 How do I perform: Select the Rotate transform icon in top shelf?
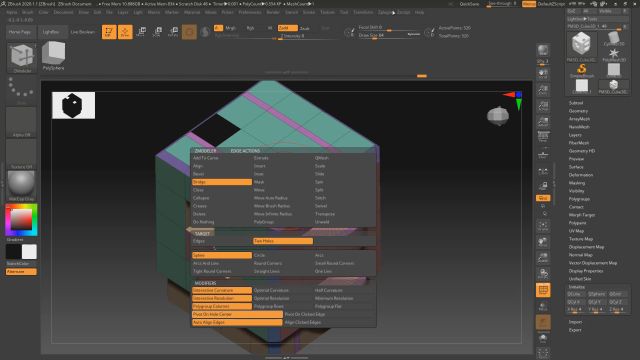(173, 32)
